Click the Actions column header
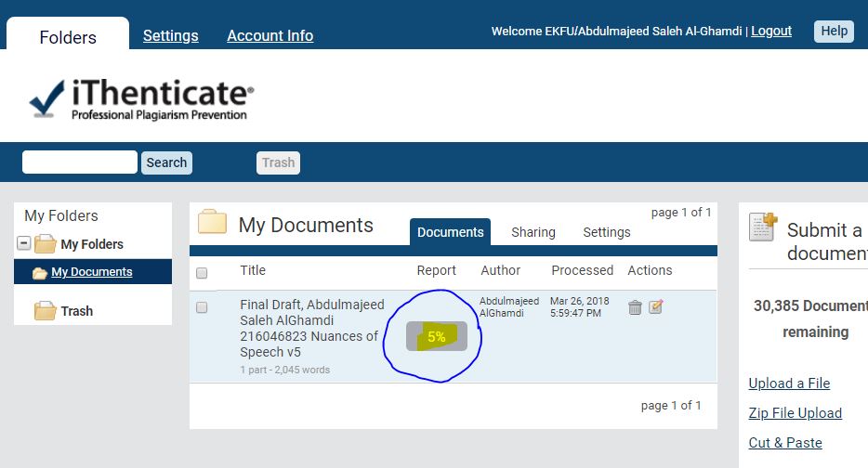This screenshot has height=468, width=868. [x=650, y=270]
